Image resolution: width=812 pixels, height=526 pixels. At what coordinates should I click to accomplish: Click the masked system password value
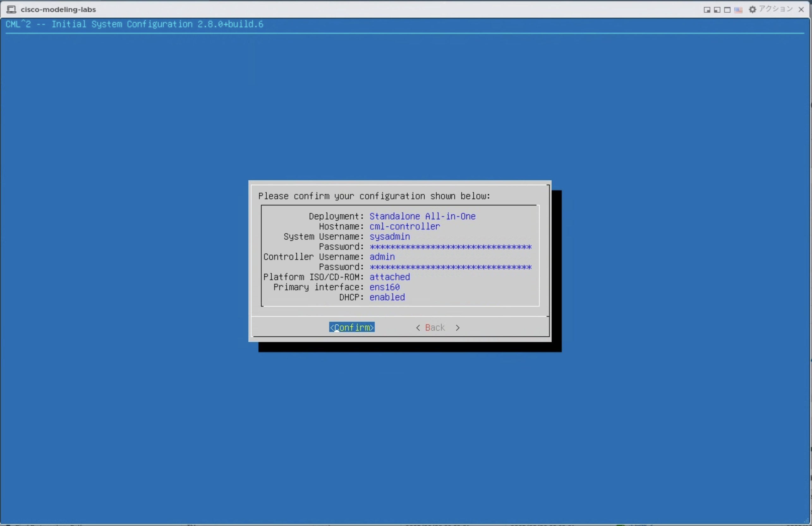(x=450, y=247)
